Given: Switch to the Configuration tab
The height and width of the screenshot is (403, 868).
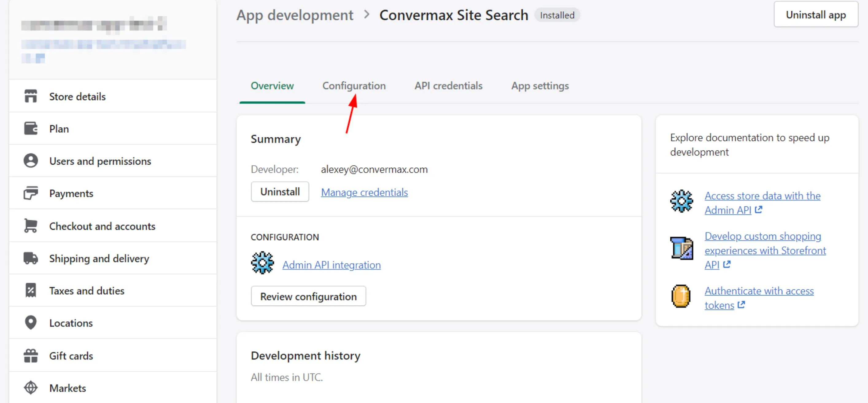Looking at the screenshot, I should [354, 86].
